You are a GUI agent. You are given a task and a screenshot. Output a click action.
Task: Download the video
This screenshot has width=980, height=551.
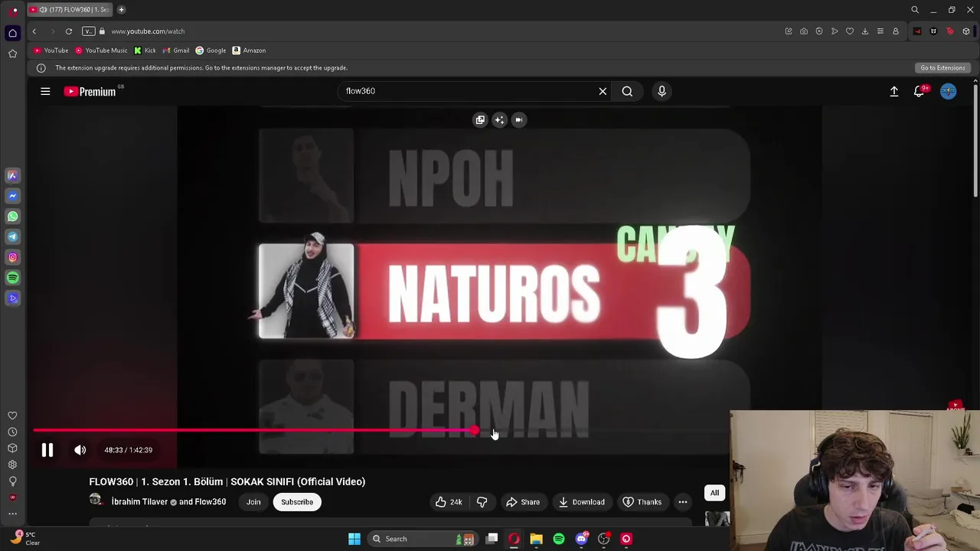point(582,502)
